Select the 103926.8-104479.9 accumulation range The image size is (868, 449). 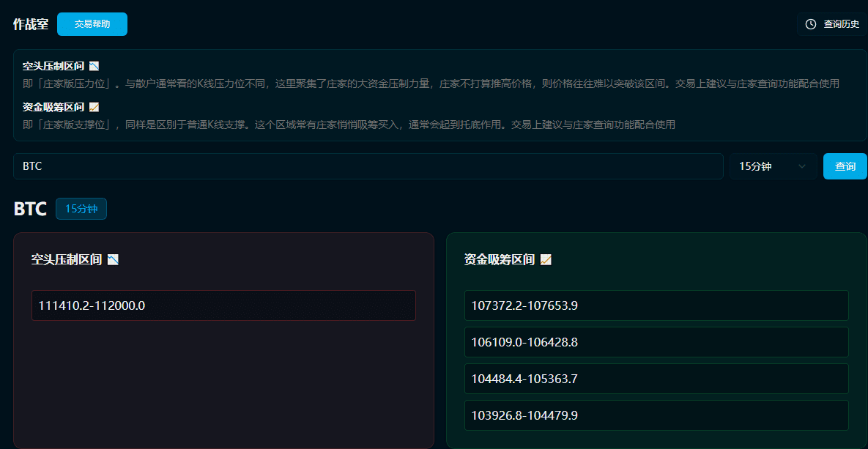(656, 415)
